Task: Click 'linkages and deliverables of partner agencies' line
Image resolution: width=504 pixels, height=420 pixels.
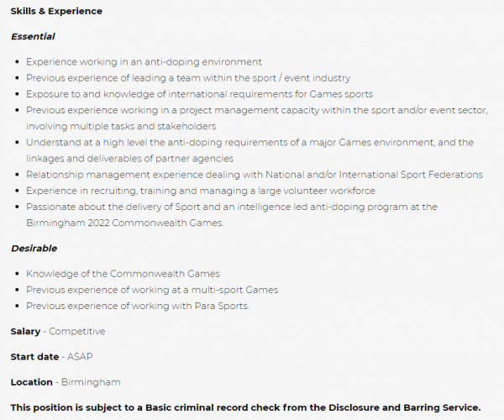Action: [129, 159]
